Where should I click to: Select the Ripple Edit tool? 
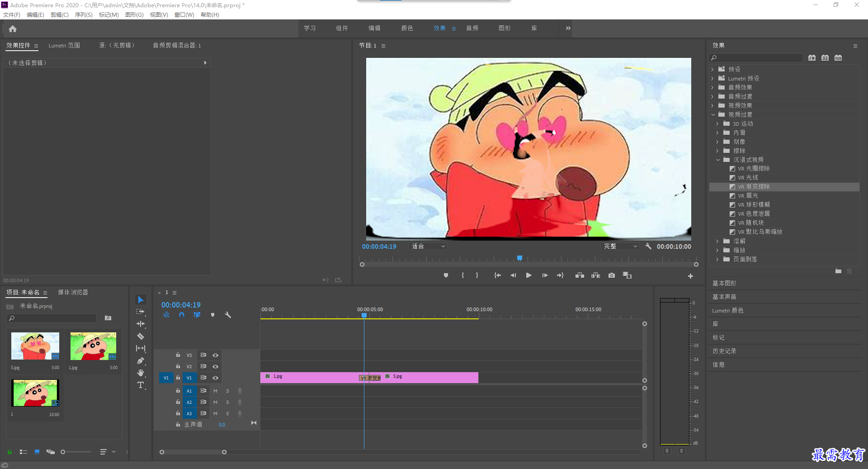point(141,324)
